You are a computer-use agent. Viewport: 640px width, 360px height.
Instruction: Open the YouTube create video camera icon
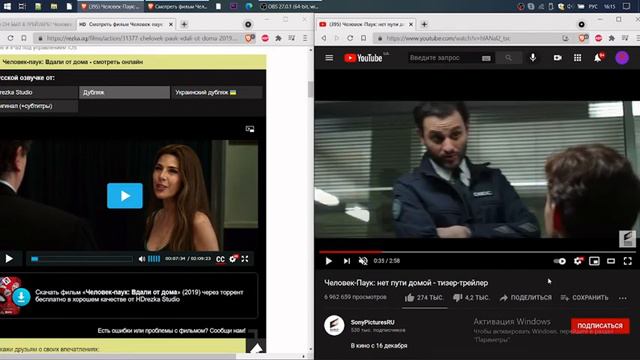[558, 58]
